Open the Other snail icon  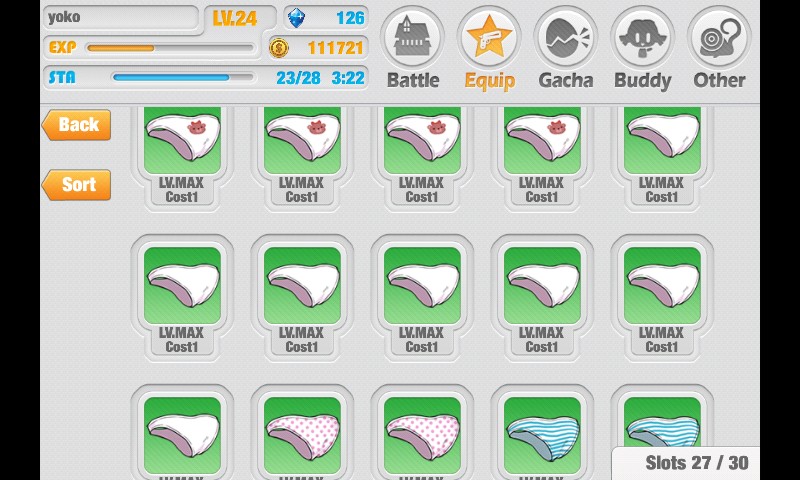(719, 37)
